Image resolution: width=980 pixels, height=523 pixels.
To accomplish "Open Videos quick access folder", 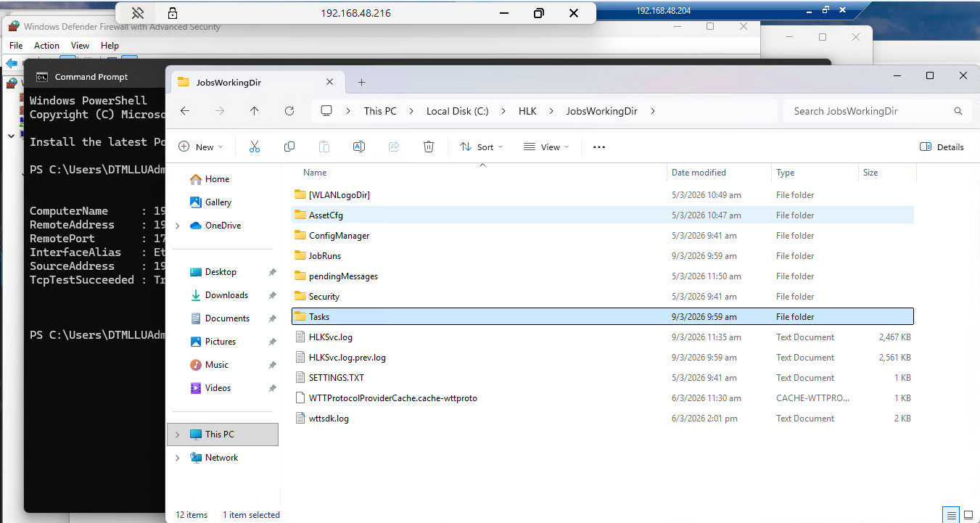I will [x=218, y=388].
